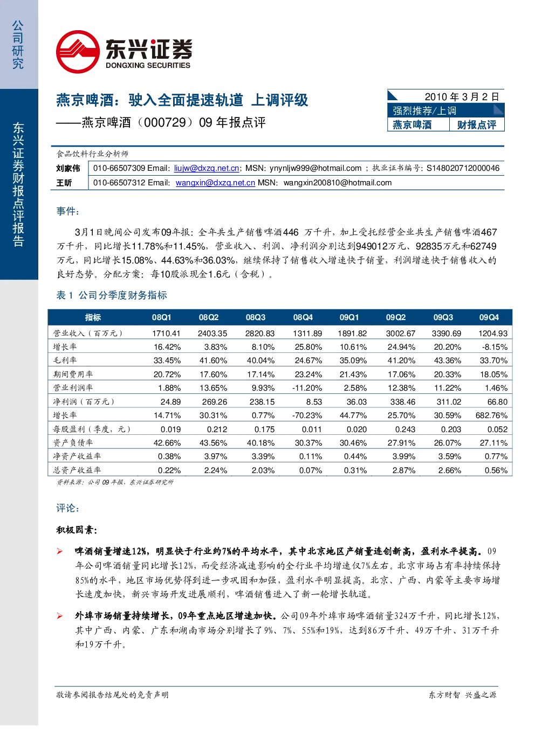Select the rating label 强烈推荐/上调
535x756 pixels.
(424, 110)
